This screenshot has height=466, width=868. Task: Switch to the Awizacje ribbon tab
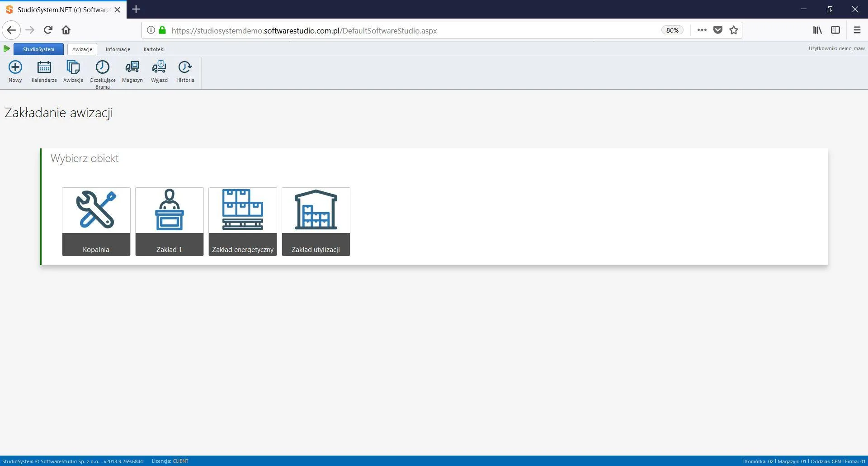coord(82,49)
